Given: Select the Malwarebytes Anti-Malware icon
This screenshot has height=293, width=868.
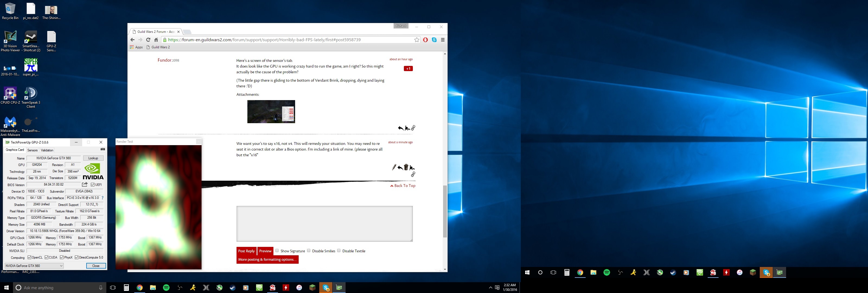Looking at the screenshot, I should [10, 126].
